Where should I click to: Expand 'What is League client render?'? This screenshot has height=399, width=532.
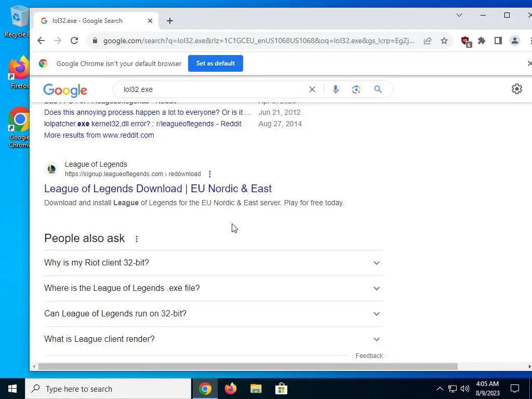(213, 339)
